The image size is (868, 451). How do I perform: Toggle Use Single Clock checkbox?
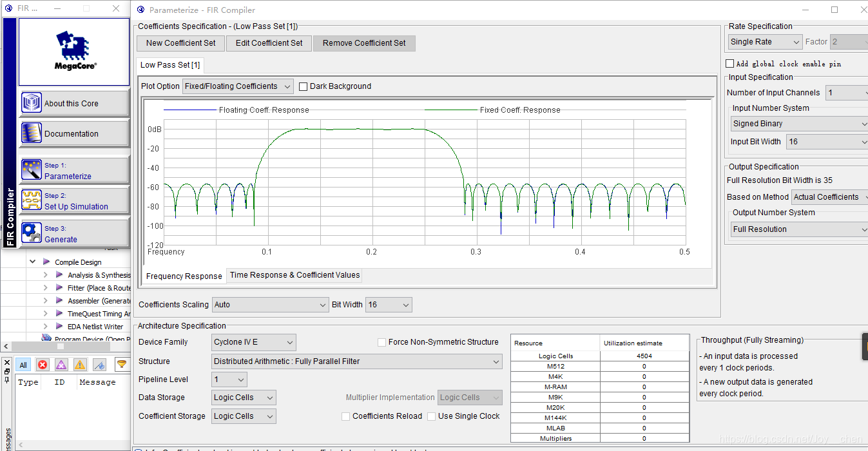click(x=431, y=416)
